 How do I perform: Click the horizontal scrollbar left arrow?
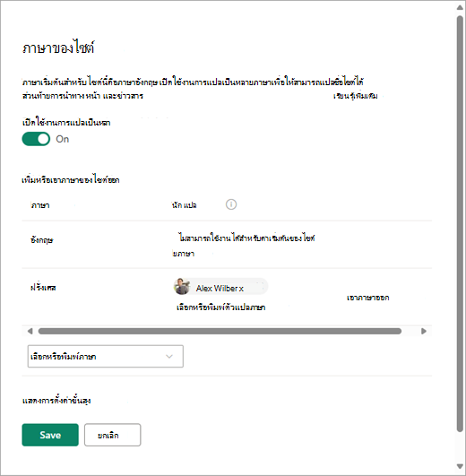tap(30, 331)
